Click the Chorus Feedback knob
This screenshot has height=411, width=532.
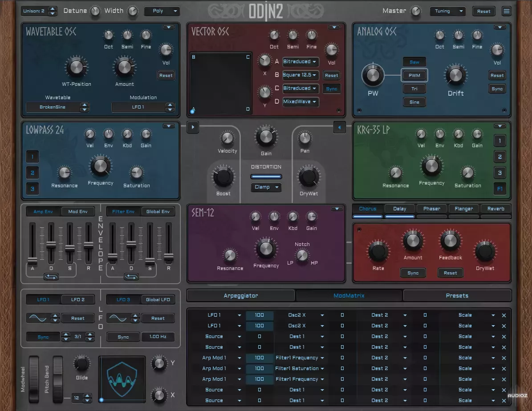tap(450, 241)
